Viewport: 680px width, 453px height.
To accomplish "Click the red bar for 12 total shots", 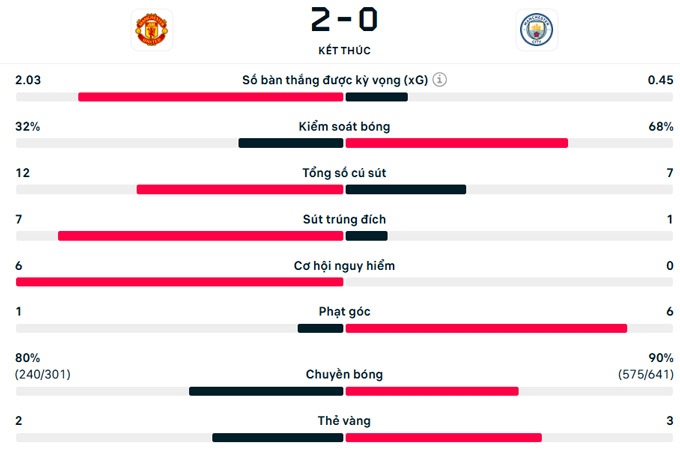I will point(240,189).
